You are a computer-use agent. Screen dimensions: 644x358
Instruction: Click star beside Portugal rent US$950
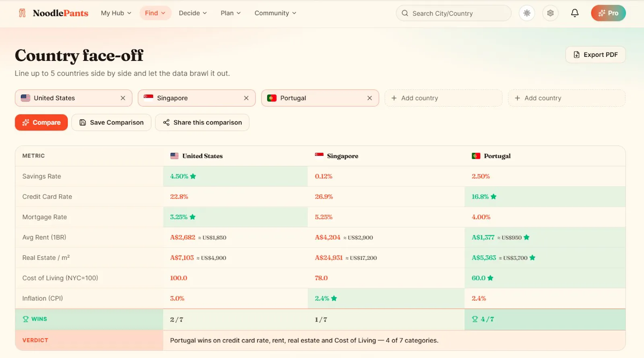point(526,237)
